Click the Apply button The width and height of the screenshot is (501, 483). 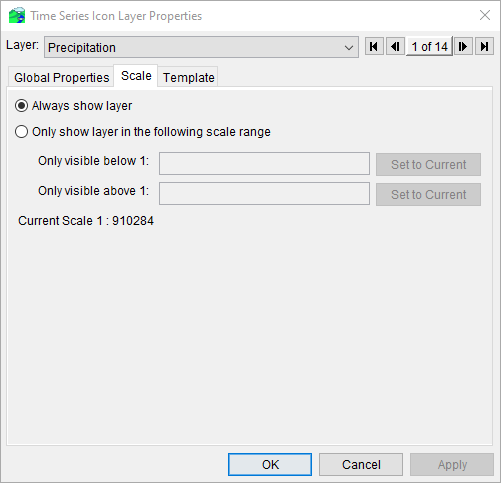pos(452,464)
